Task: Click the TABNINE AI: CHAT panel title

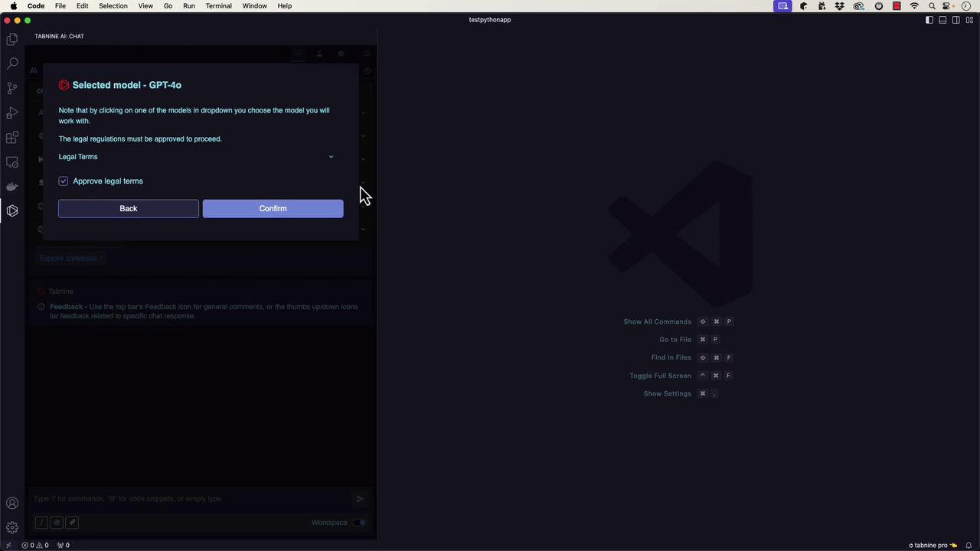Action: coord(60,36)
